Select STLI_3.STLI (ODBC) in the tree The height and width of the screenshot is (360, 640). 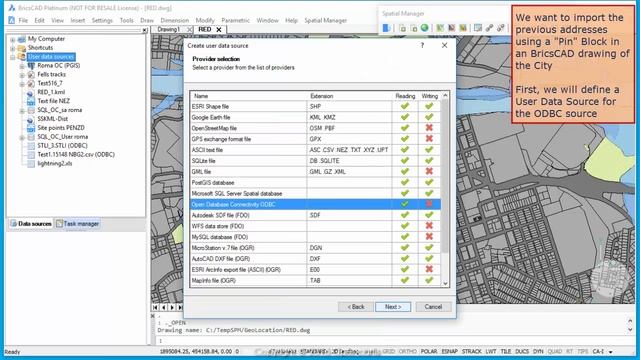(62, 145)
